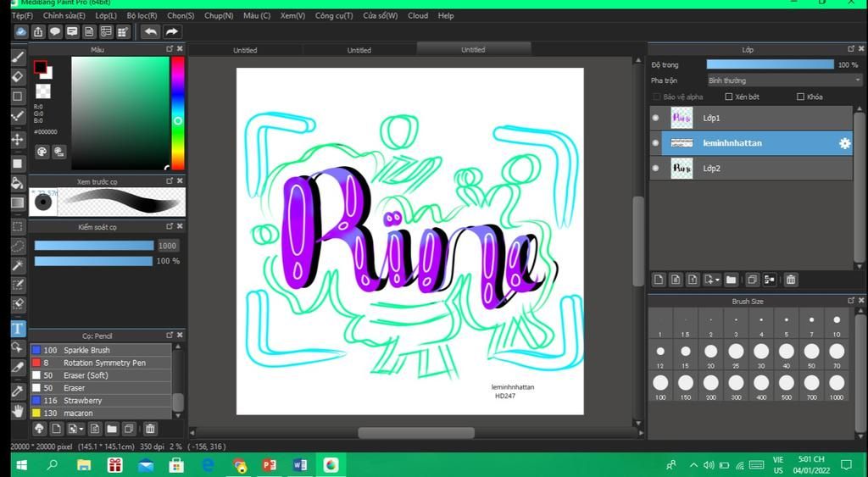Viewport: 868px width, 477px height.
Task: Click the hue color strip
Action: click(x=178, y=113)
